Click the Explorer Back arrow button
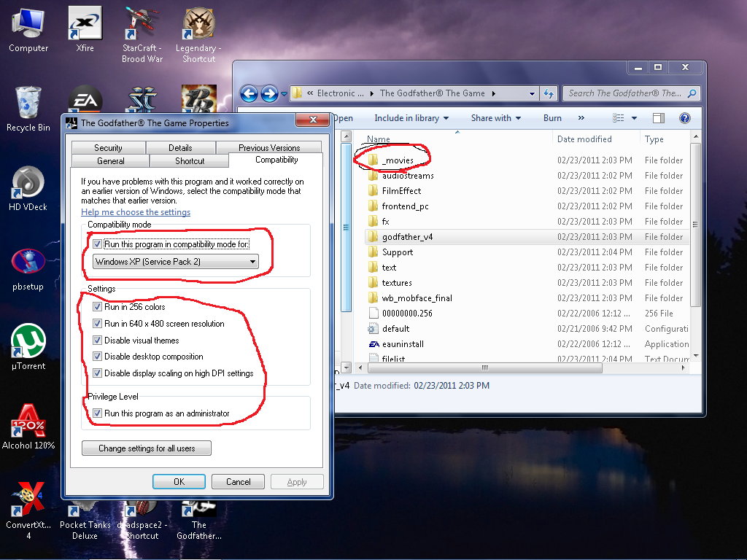Viewport: 747px width, 560px height. [x=249, y=94]
